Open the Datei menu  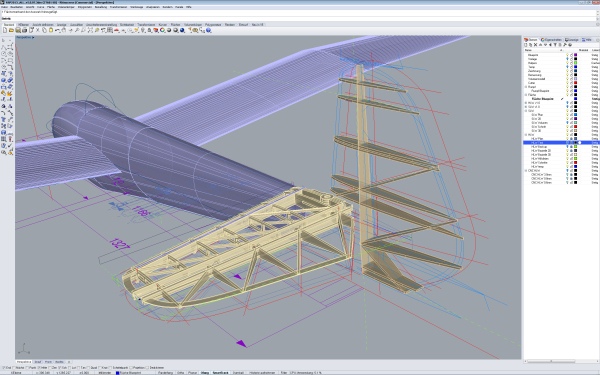(x=4, y=7)
